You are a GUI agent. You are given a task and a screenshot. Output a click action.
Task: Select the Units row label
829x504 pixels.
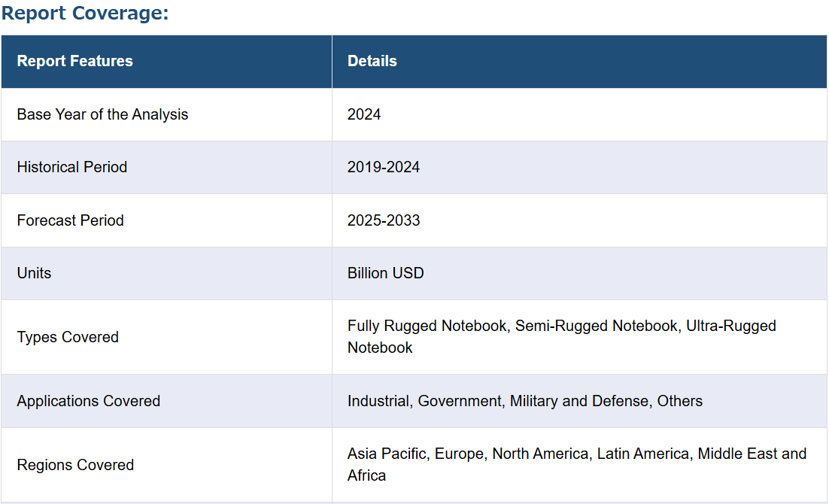click(x=35, y=273)
